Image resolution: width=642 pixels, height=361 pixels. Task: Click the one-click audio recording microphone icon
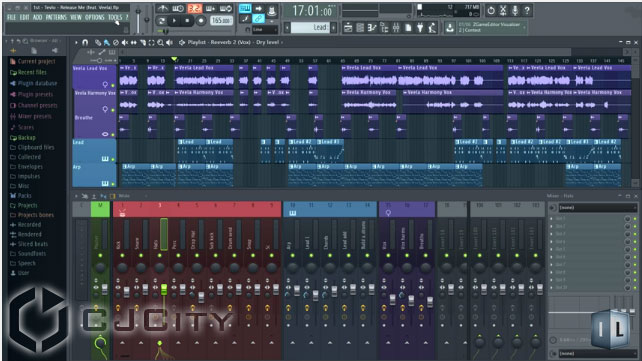click(515, 11)
